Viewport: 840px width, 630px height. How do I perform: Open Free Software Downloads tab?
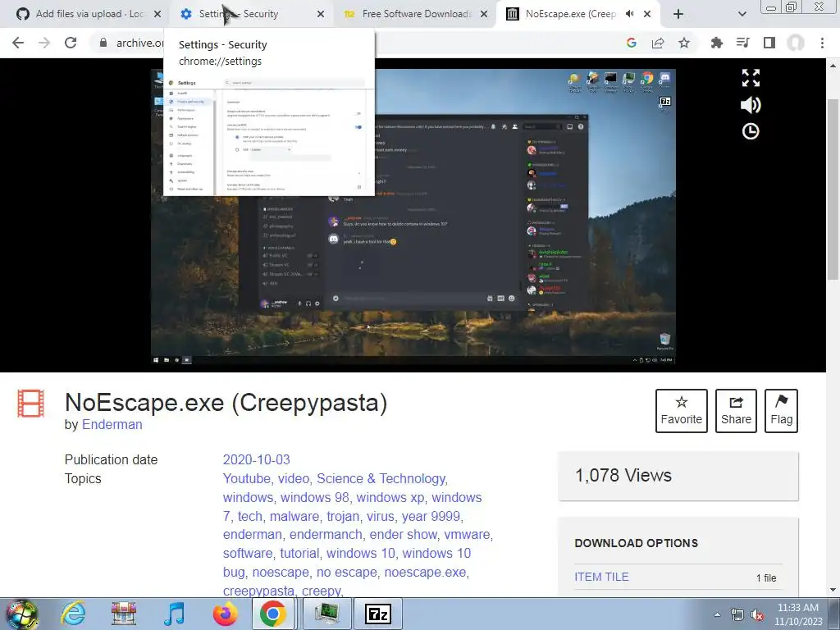416,14
